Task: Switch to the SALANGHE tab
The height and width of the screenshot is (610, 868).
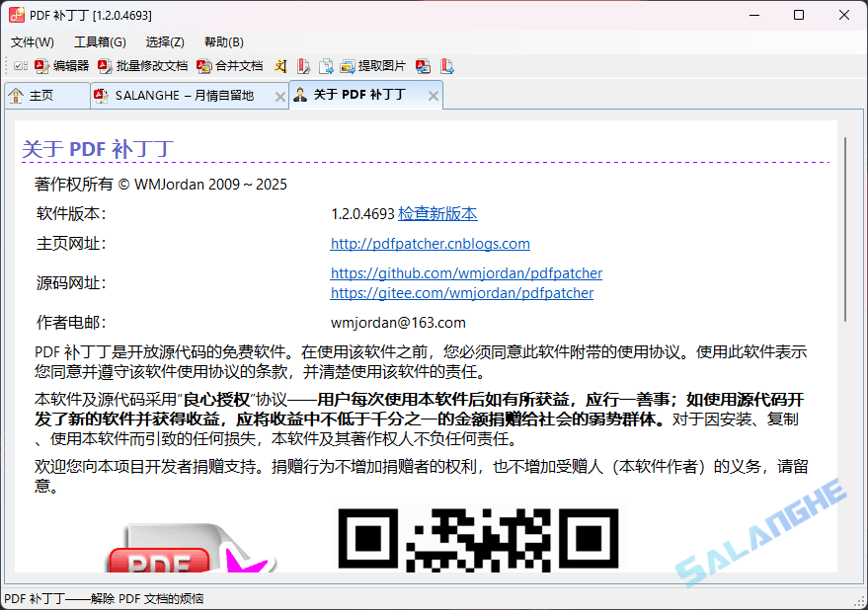Action: click(183, 95)
